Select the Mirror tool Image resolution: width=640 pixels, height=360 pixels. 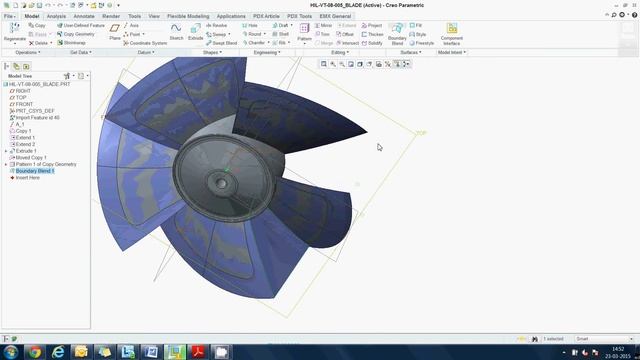pos(323,25)
